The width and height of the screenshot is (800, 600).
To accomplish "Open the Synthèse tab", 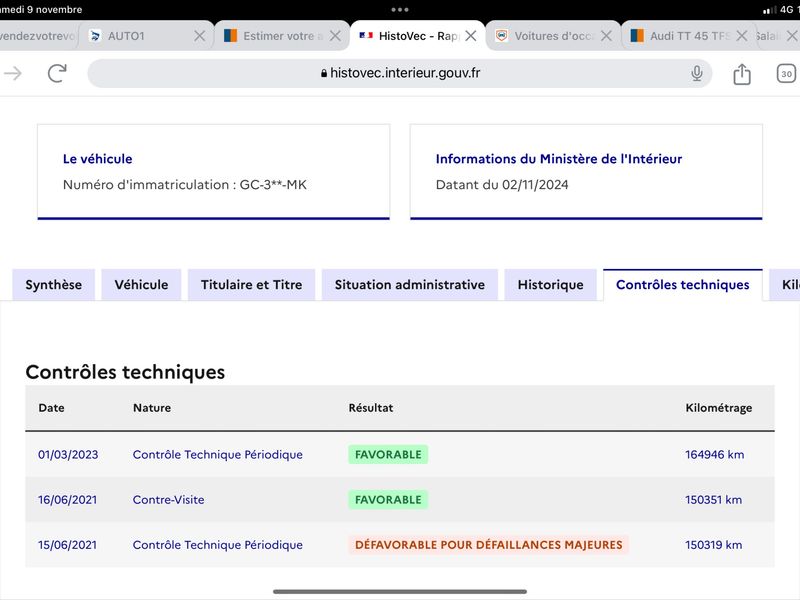I will [54, 285].
